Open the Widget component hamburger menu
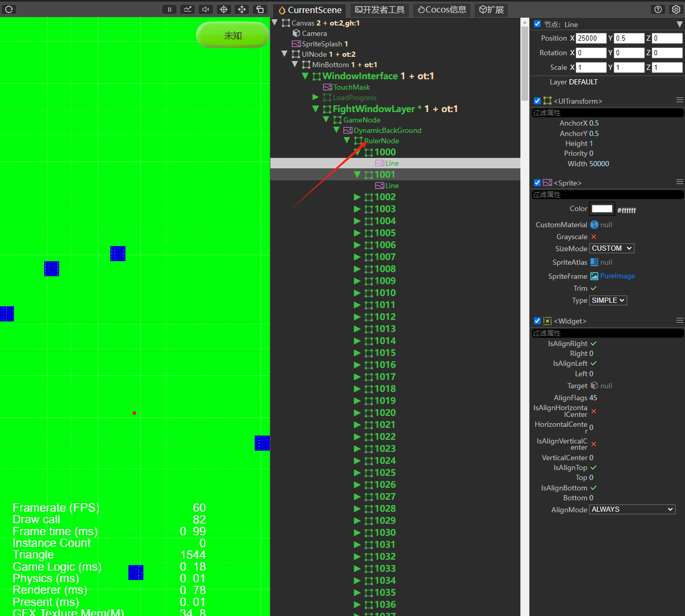 tap(679, 321)
